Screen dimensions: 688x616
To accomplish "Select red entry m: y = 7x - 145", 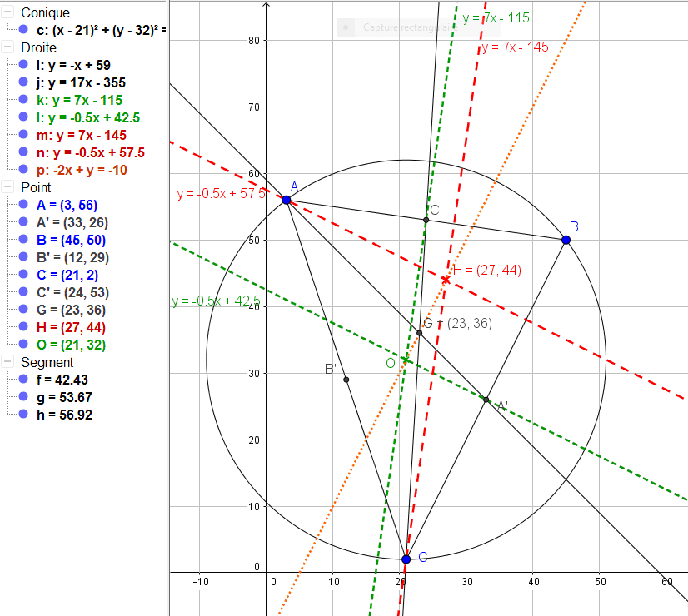I will (82, 136).
